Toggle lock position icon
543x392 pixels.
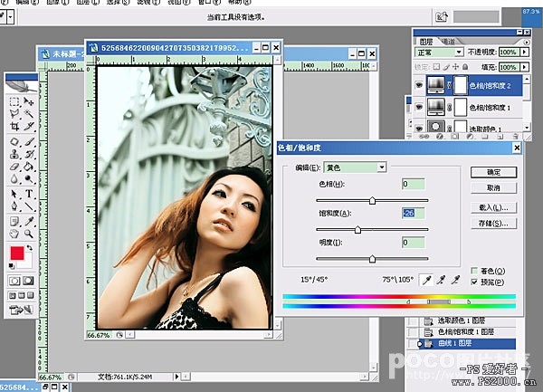456,66
